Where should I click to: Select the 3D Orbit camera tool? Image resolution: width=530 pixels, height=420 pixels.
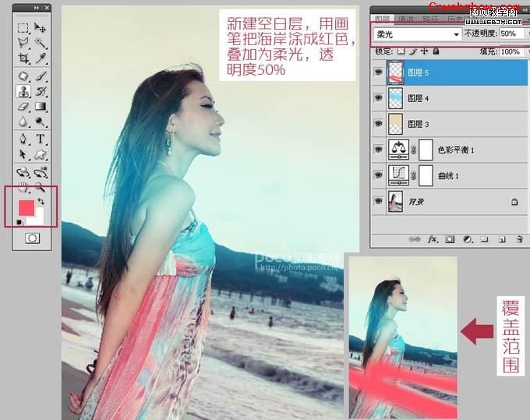(x=41, y=172)
